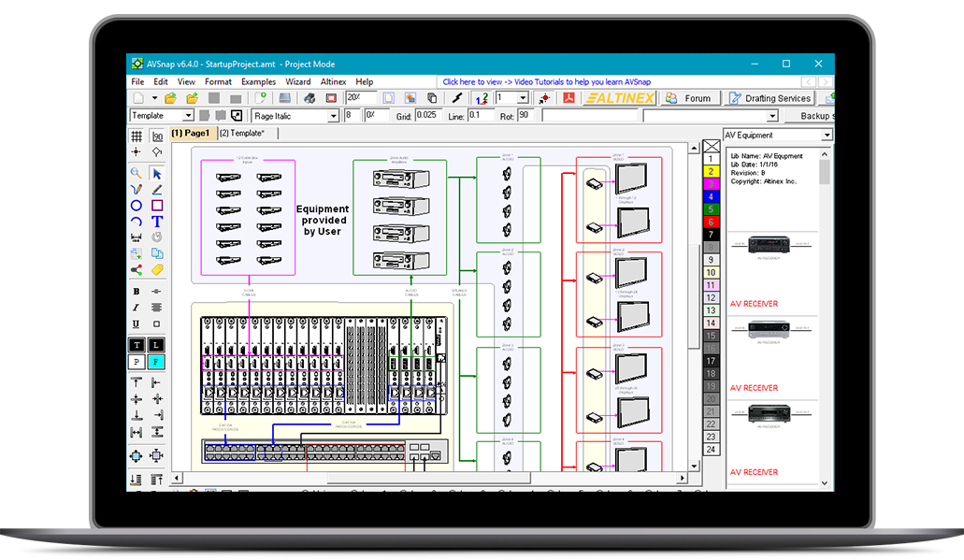Image resolution: width=964 pixels, height=560 pixels.
Task: Select the pencil line drawing tool
Action: tap(157, 190)
